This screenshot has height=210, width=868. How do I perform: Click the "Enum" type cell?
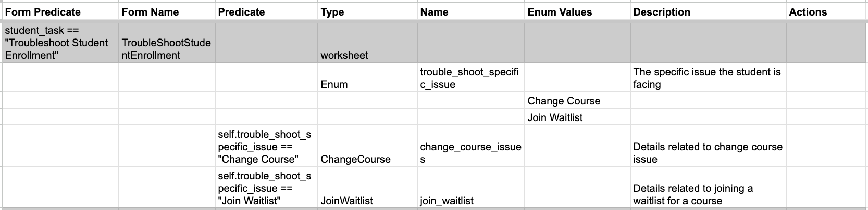click(334, 84)
